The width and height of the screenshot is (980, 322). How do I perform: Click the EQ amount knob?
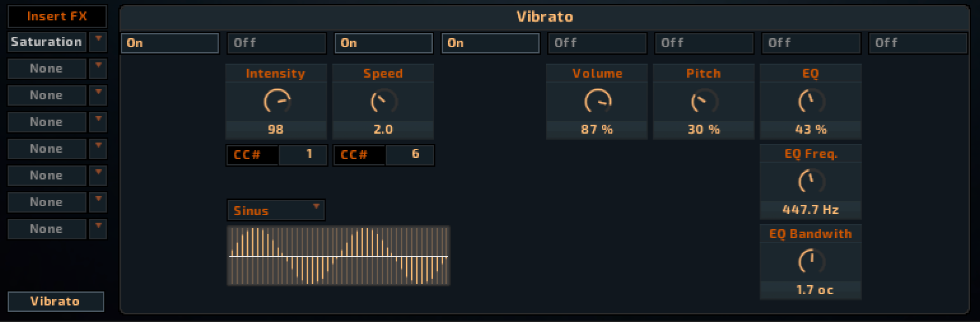pos(810,101)
